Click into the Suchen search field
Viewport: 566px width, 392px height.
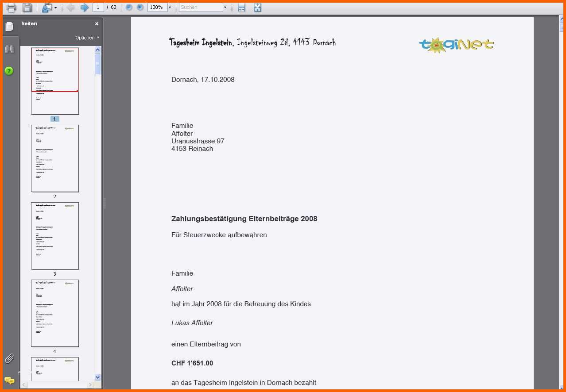tap(201, 7)
